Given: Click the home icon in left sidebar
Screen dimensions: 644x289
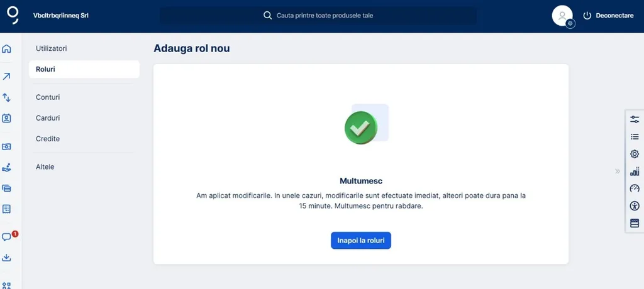Looking at the screenshot, I should coord(7,49).
